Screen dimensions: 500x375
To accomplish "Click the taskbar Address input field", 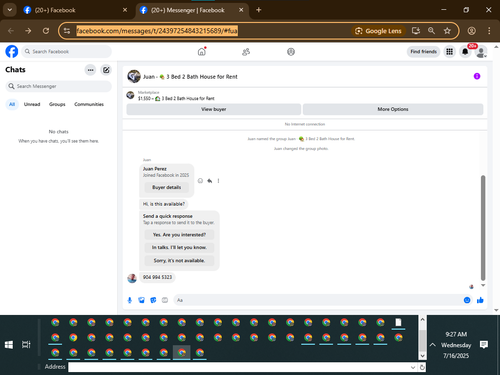I will pos(239,367).
